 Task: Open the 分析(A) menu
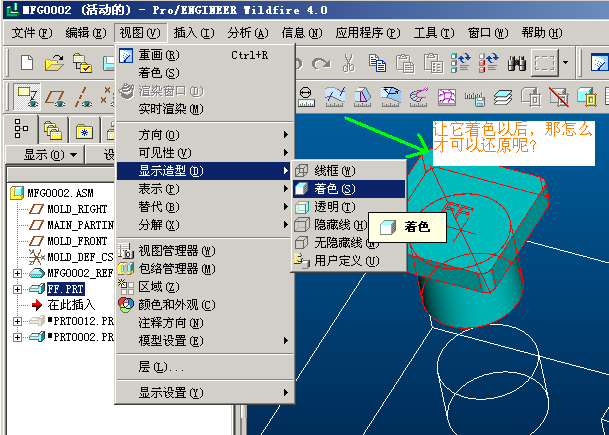(x=248, y=33)
